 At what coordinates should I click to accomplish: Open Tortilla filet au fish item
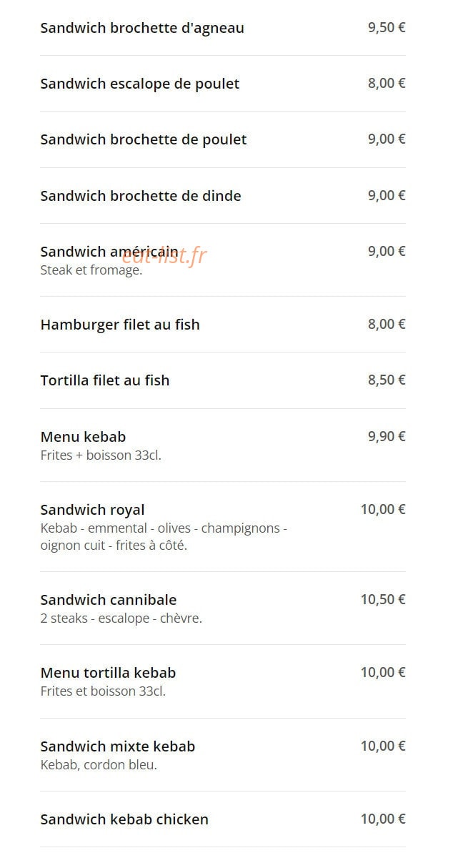pos(222,380)
